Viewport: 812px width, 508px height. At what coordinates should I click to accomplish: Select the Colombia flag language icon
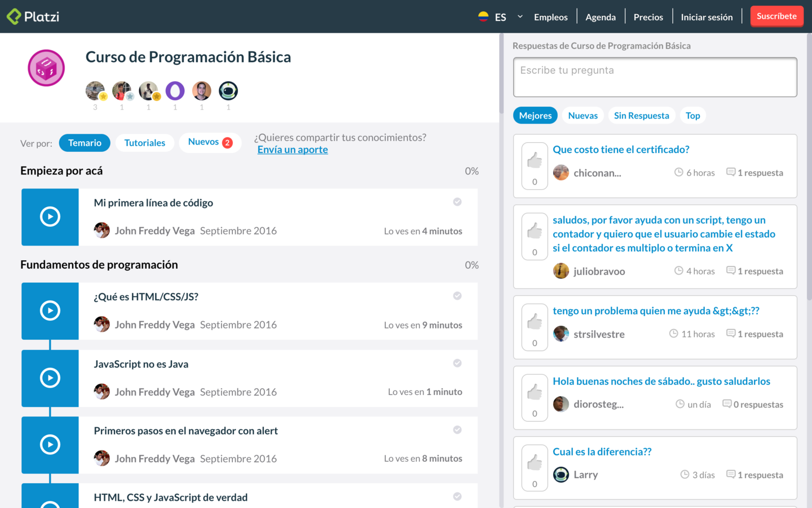click(x=483, y=16)
